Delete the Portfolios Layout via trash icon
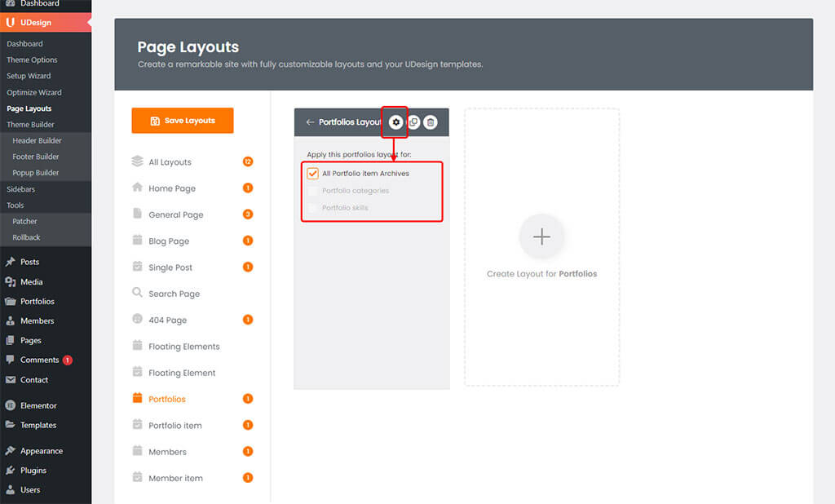Image resolution: width=835 pixels, height=504 pixels. [431, 122]
